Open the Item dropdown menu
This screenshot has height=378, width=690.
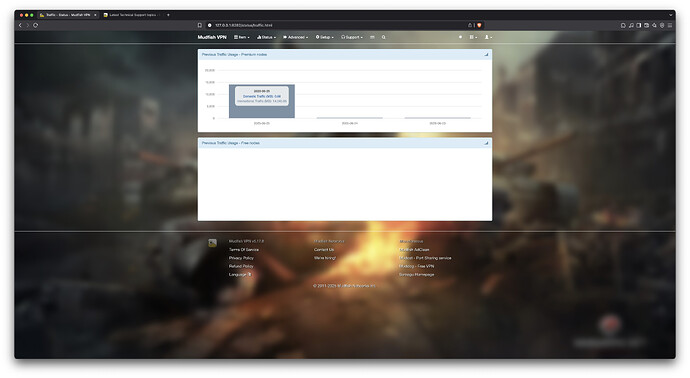click(242, 37)
